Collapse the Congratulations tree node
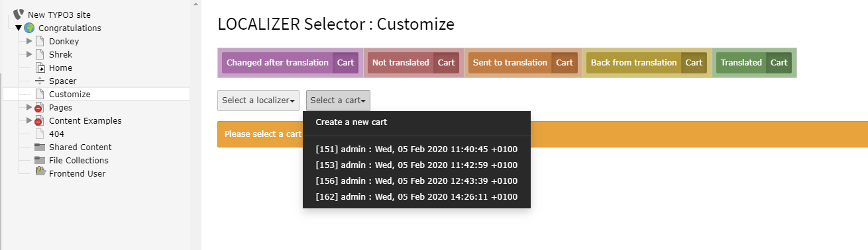The height and width of the screenshot is (250, 868). click(x=19, y=28)
